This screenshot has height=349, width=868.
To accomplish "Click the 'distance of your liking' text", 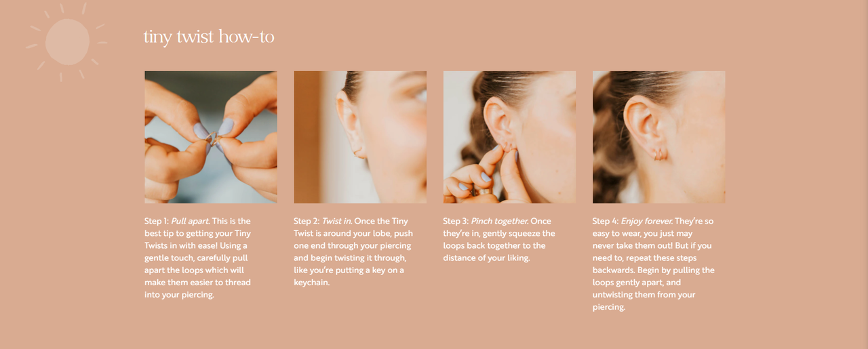I will point(485,258).
